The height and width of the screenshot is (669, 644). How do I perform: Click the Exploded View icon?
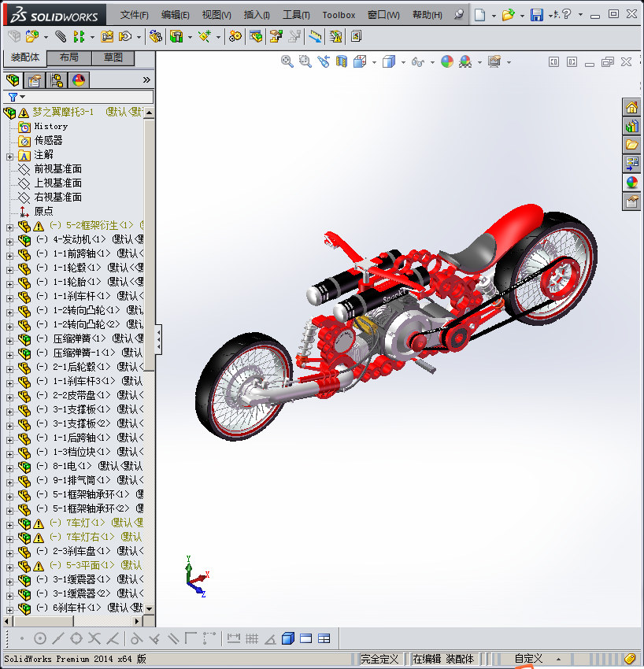coord(276,37)
